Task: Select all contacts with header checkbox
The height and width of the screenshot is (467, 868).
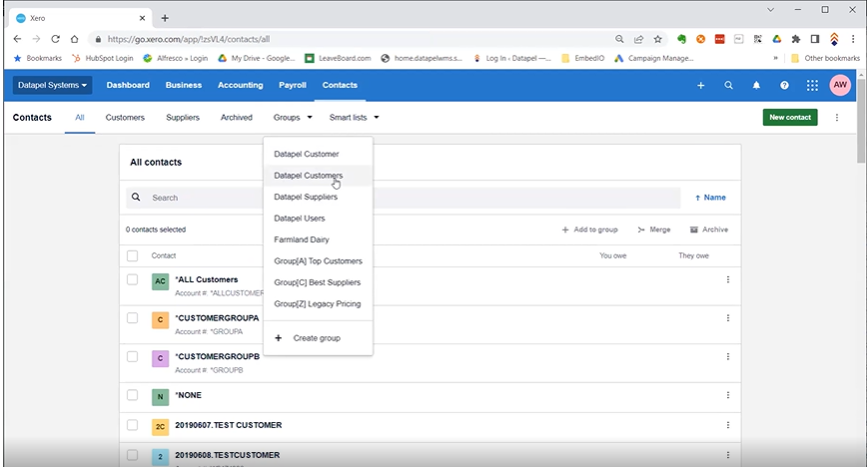Action: point(132,255)
